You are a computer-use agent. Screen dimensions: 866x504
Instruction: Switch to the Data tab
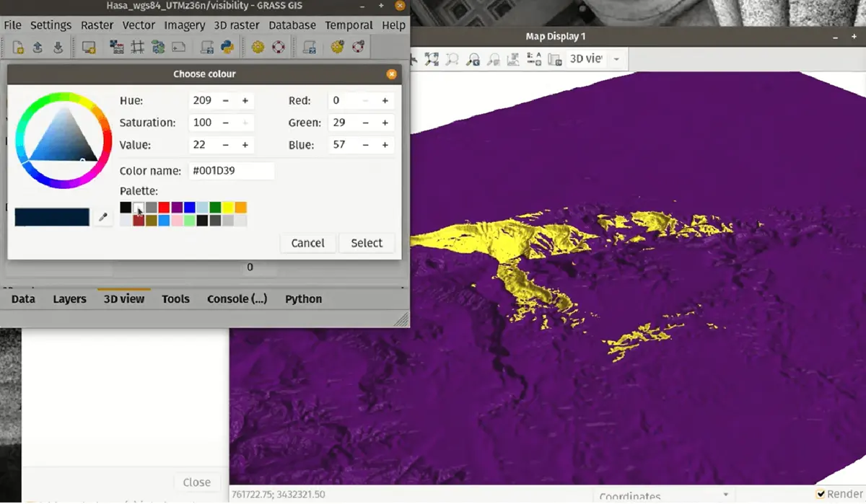coord(23,299)
